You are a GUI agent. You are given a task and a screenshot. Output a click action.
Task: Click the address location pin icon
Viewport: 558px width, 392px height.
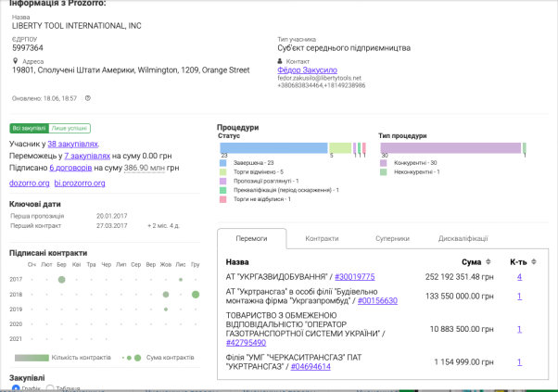click(15, 61)
